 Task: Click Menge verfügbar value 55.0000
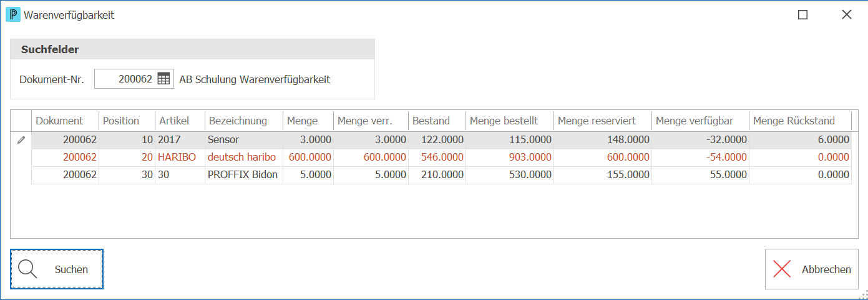coord(701,175)
